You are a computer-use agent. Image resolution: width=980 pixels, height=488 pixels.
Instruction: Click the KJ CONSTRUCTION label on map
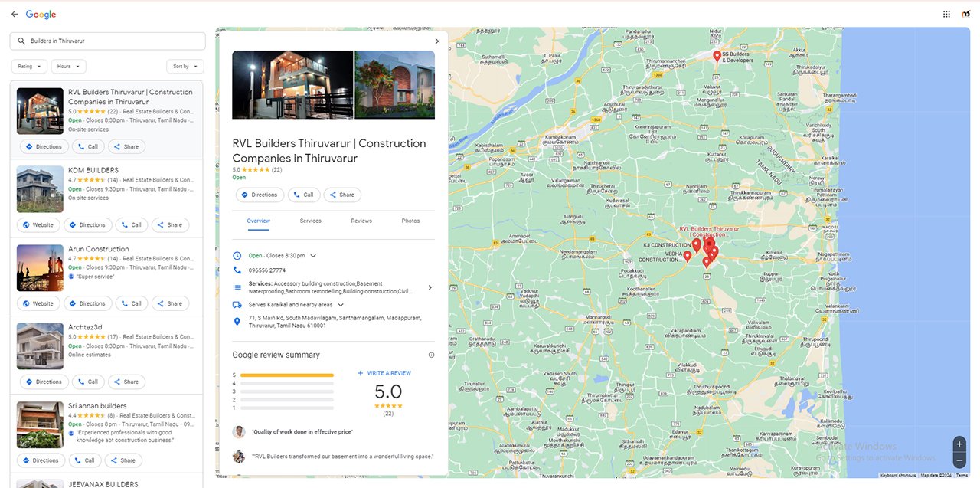click(667, 245)
